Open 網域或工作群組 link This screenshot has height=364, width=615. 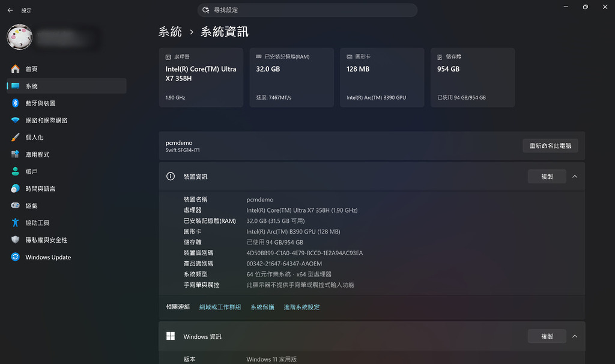pyautogui.click(x=220, y=307)
